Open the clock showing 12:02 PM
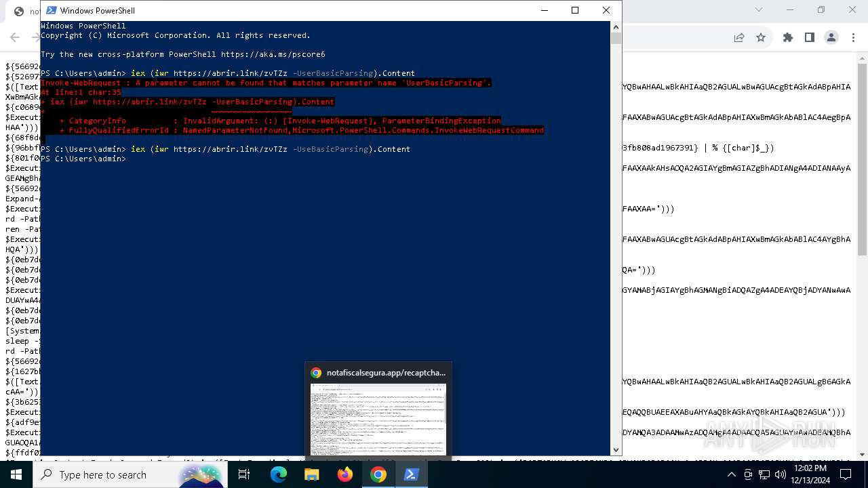Screen dimensions: 868x488 click(x=810, y=474)
